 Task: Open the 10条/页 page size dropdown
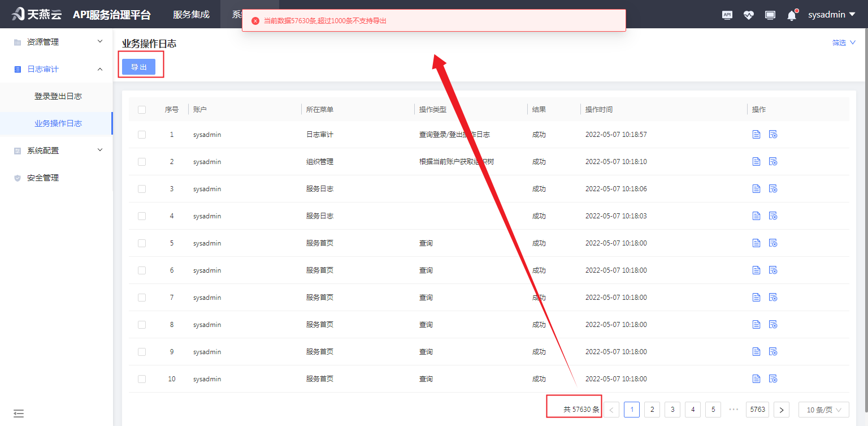[x=823, y=410]
